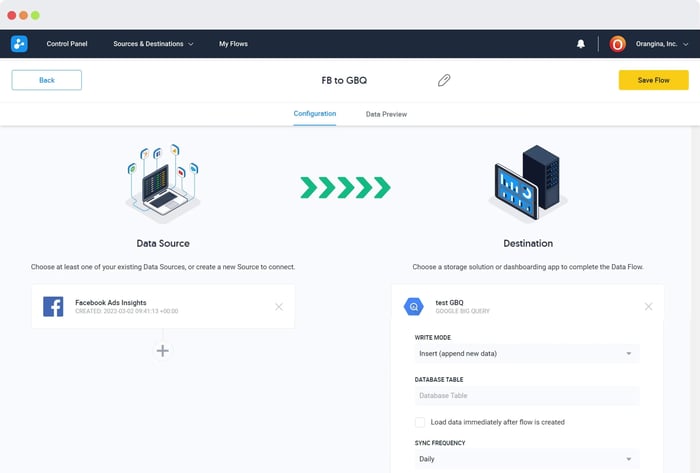Click the Facebook logo icon
The height and width of the screenshot is (473, 700).
(53, 306)
